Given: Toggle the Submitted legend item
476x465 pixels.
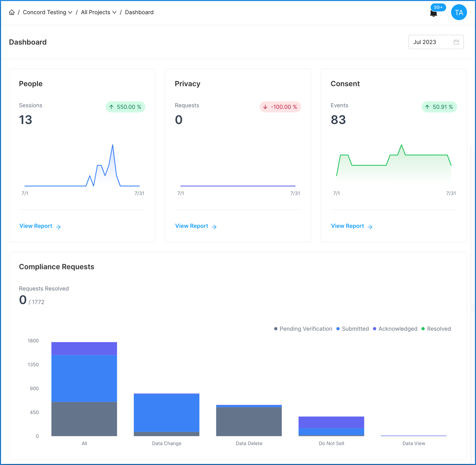Looking at the screenshot, I should click(352, 329).
